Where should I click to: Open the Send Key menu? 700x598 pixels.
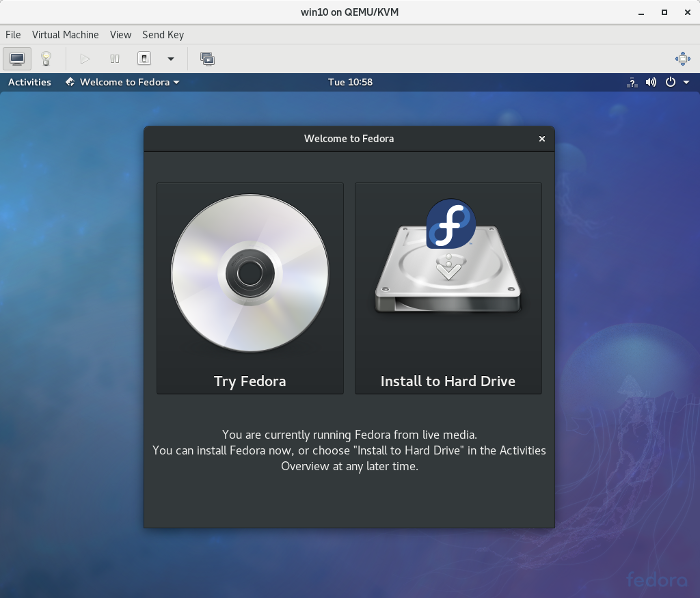pyautogui.click(x=163, y=35)
